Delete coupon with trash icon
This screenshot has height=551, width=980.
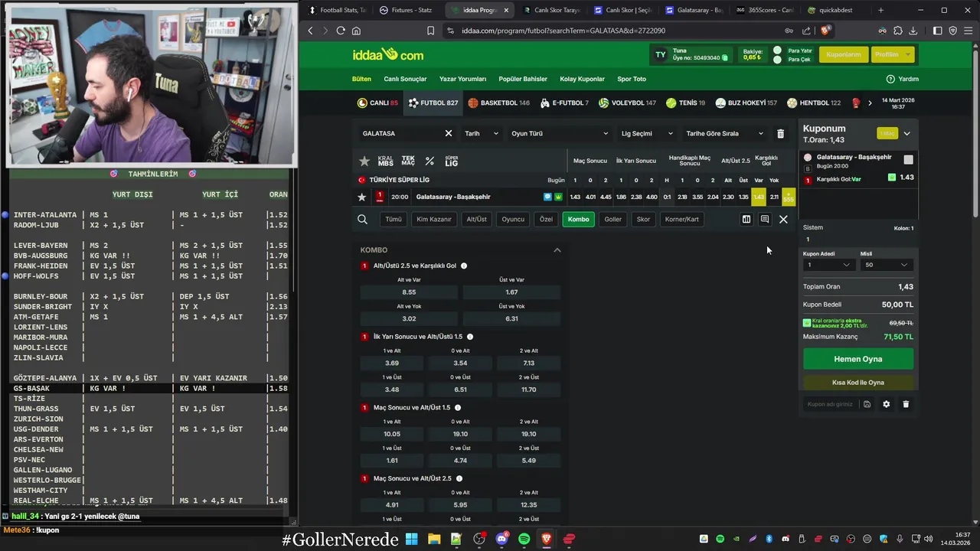(906, 404)
